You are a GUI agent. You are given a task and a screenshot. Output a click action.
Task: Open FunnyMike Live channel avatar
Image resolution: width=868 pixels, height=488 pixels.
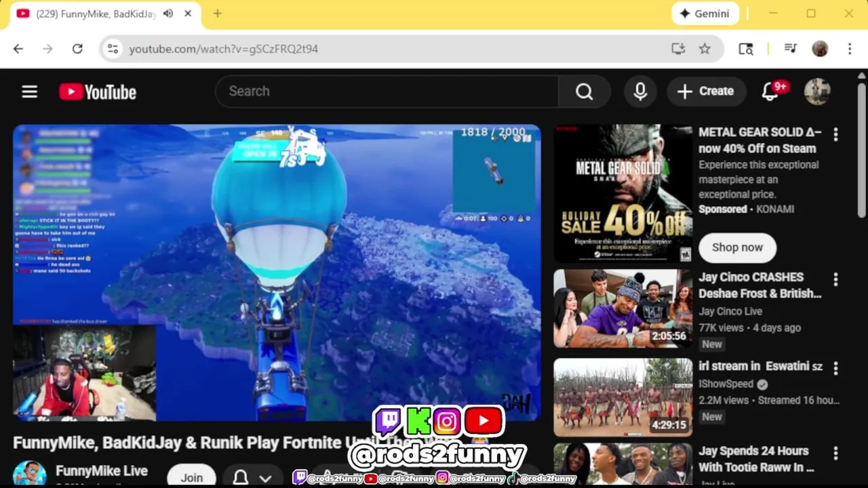(29, 474)
